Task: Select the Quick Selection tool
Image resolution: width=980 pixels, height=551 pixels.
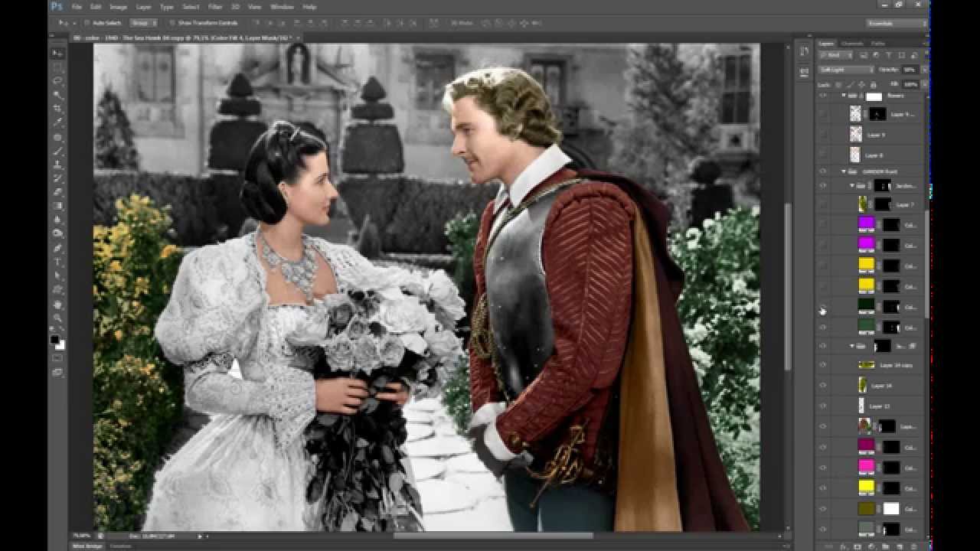Action: tap(57, 95)
